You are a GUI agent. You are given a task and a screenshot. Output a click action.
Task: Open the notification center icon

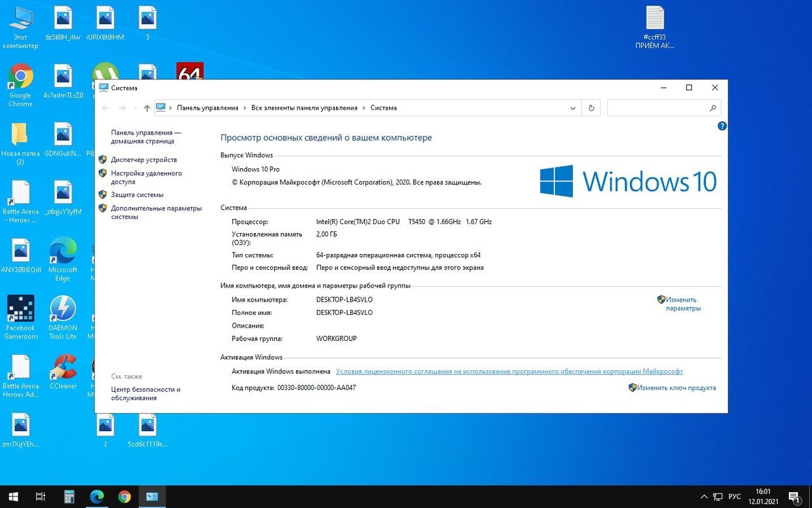click(x=794, y=497)
